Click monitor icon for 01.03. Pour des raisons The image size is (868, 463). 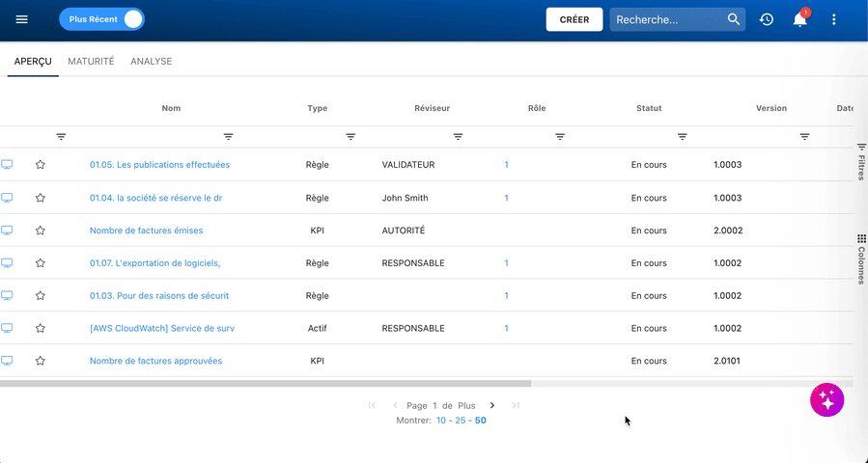[7, 296]
